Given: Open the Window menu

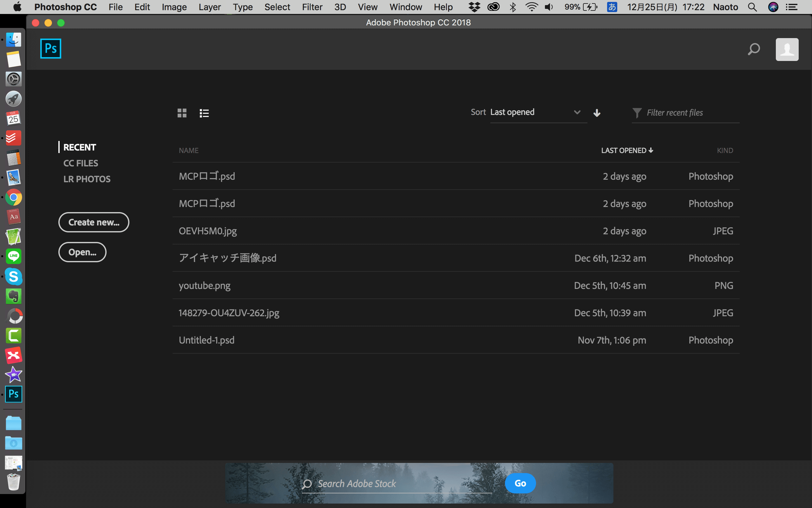Looking at the screenshot, I should pos(406,7).
